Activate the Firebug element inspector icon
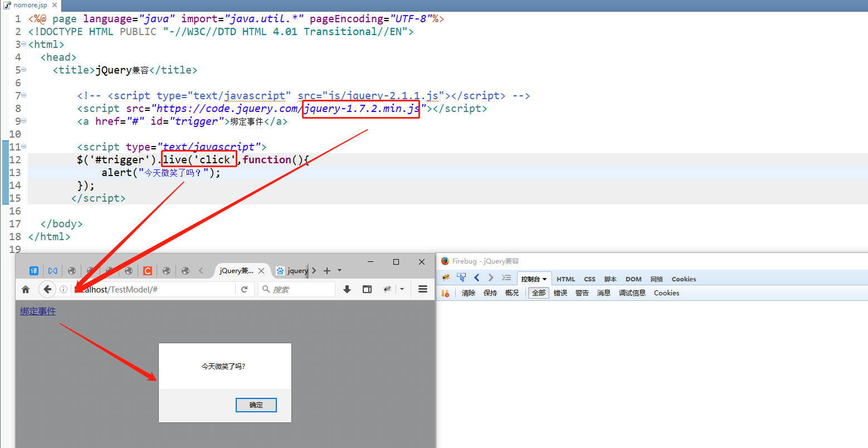The image size is (868, 448). [x=461, y=277]
